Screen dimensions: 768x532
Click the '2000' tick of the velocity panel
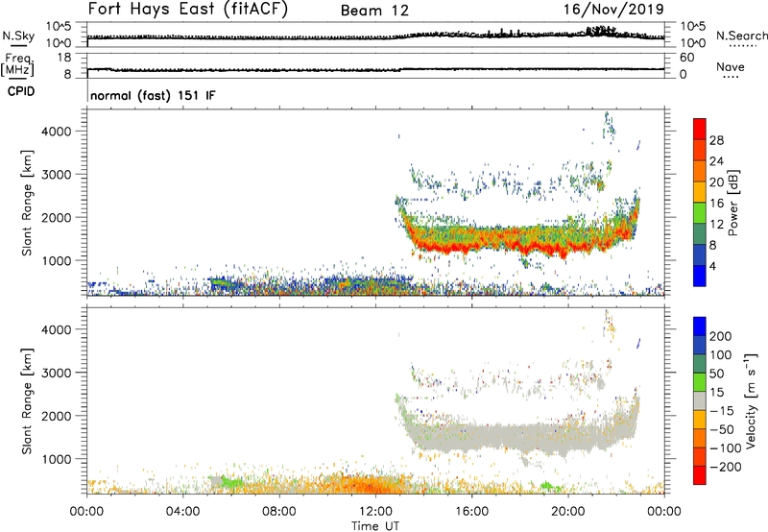click(57, 416)
